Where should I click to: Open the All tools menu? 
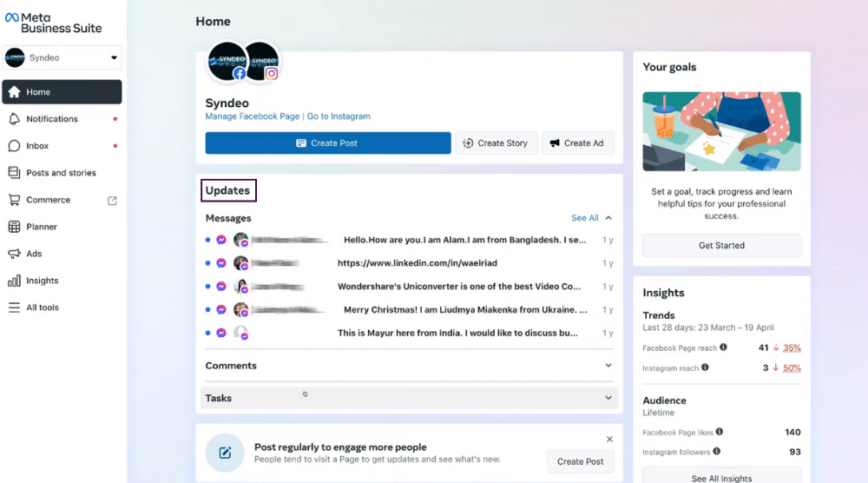(x=62, y=308)
